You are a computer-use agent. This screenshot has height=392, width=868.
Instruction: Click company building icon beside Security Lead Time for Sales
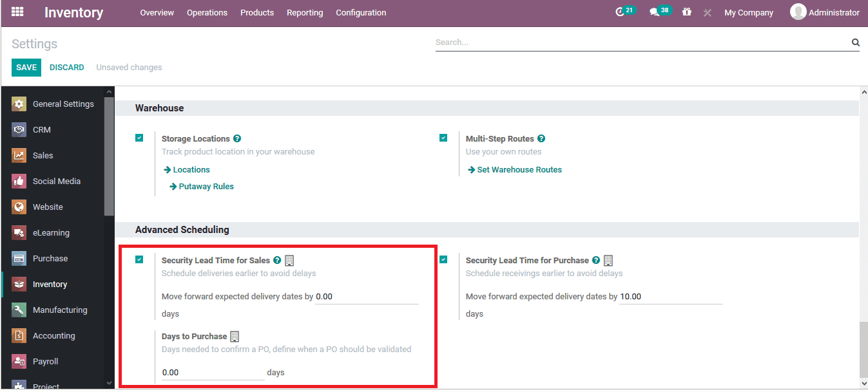coord(289,260)
